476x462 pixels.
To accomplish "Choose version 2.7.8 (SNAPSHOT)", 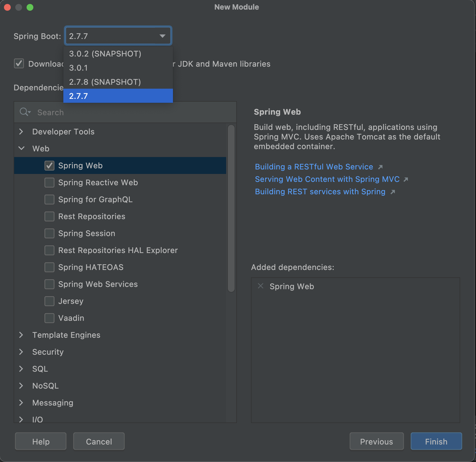I will [x=118, y=82].
